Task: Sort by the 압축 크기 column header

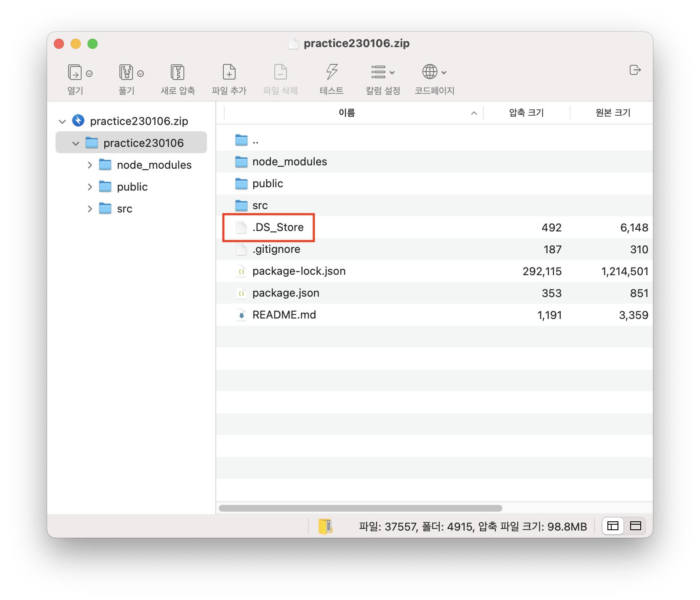Action: (527, 113)
